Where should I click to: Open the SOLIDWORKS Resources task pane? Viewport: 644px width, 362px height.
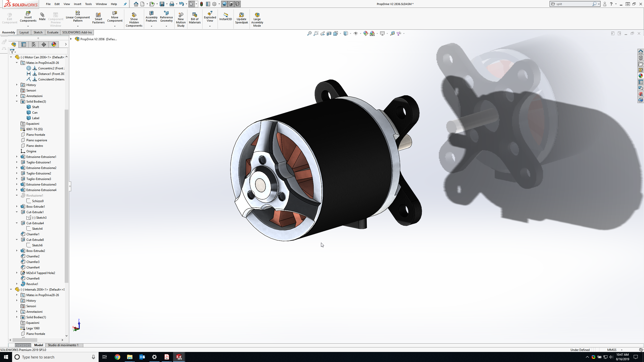click(640, 52)
